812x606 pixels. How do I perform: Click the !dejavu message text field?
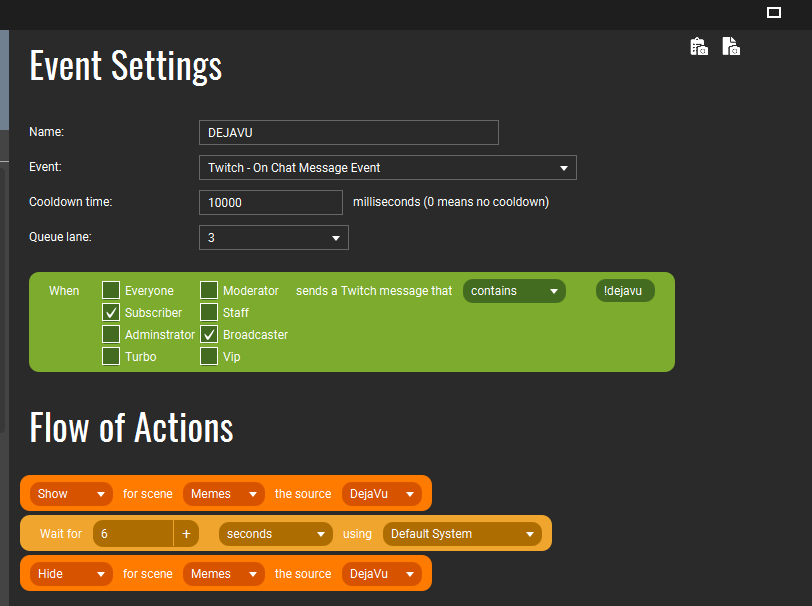click(624, 291)
